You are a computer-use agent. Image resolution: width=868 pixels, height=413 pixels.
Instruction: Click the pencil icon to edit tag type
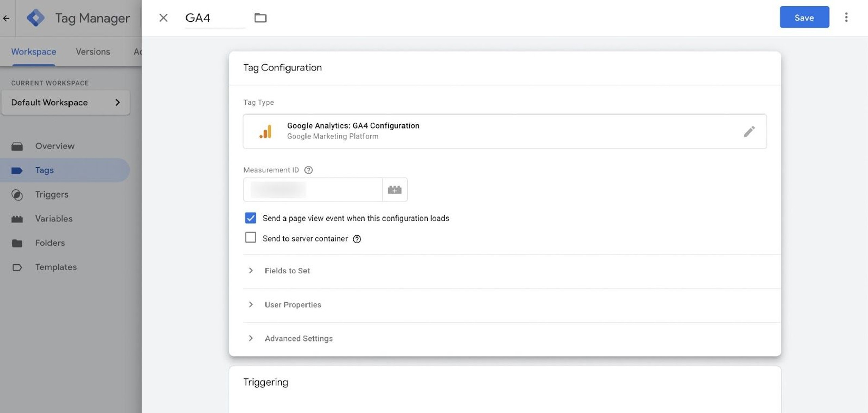[749, 131]
